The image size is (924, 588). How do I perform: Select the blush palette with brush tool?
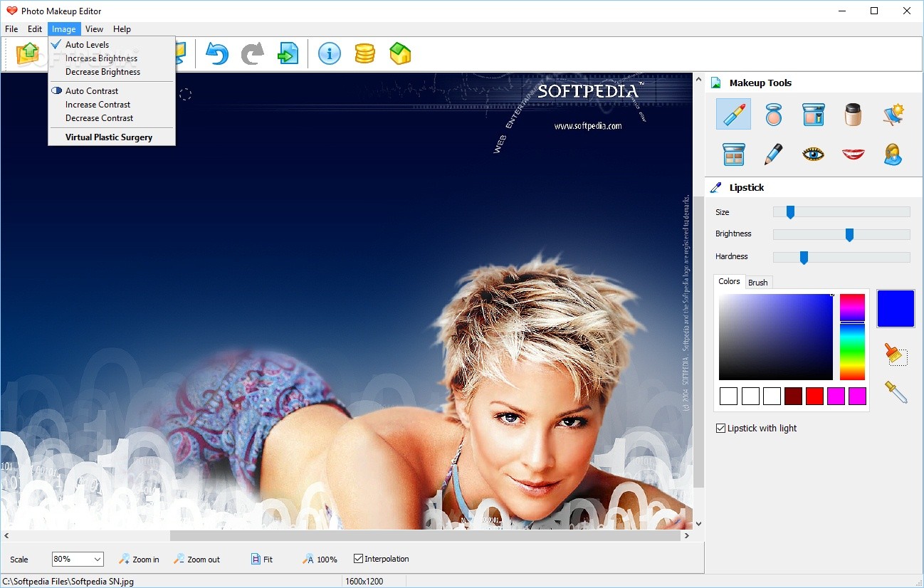[813, 114]
